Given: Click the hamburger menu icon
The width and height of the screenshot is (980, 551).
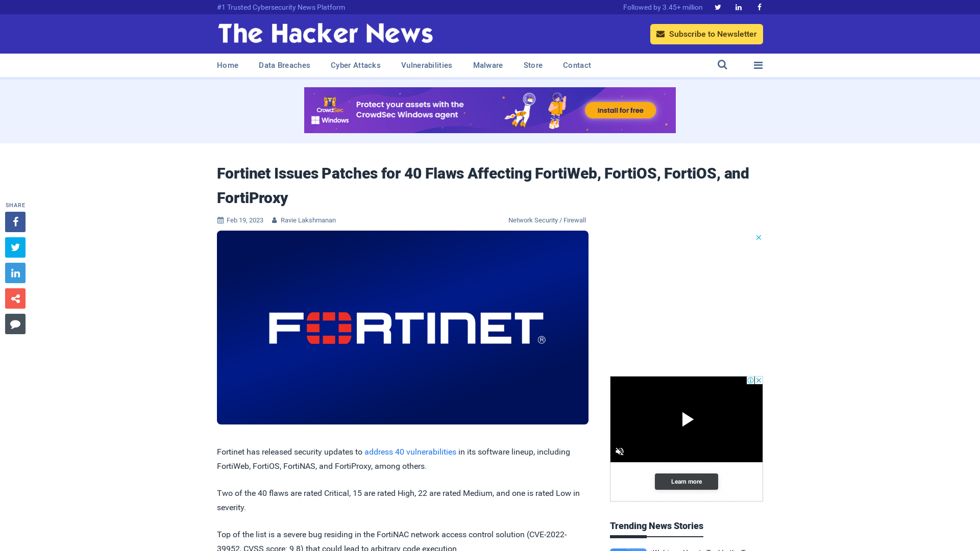Looking at the screenshot, I should [x=758, y=65].
